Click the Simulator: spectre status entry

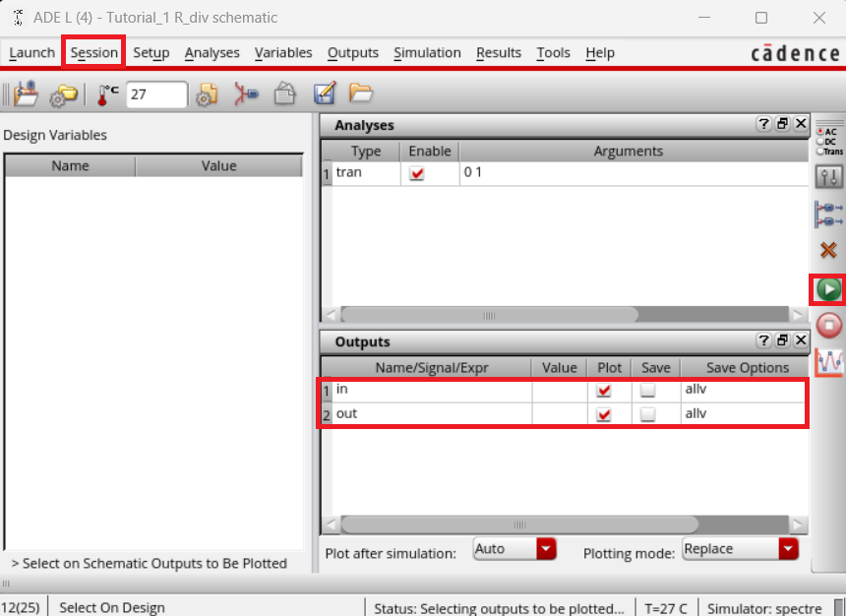[764, 608]
